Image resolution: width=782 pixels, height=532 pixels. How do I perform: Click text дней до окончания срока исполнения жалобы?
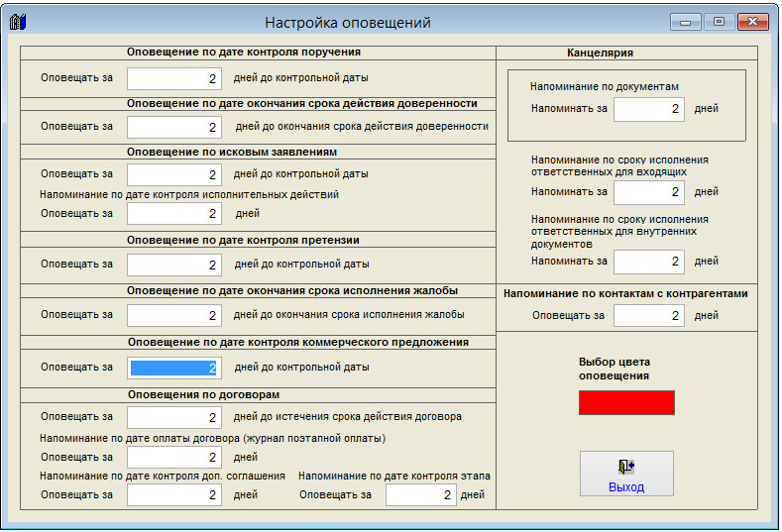pos(349,315)
